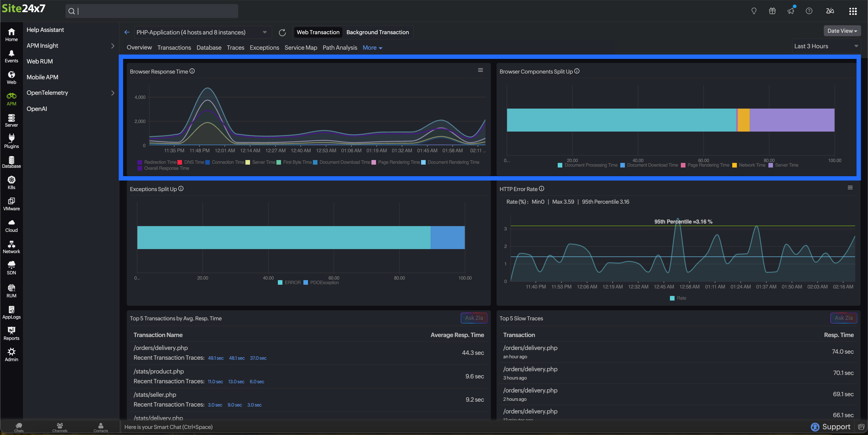Open the Browser Response Time chart options menu
The width and height of the screenshot is (868, 435).
(480, 70)
